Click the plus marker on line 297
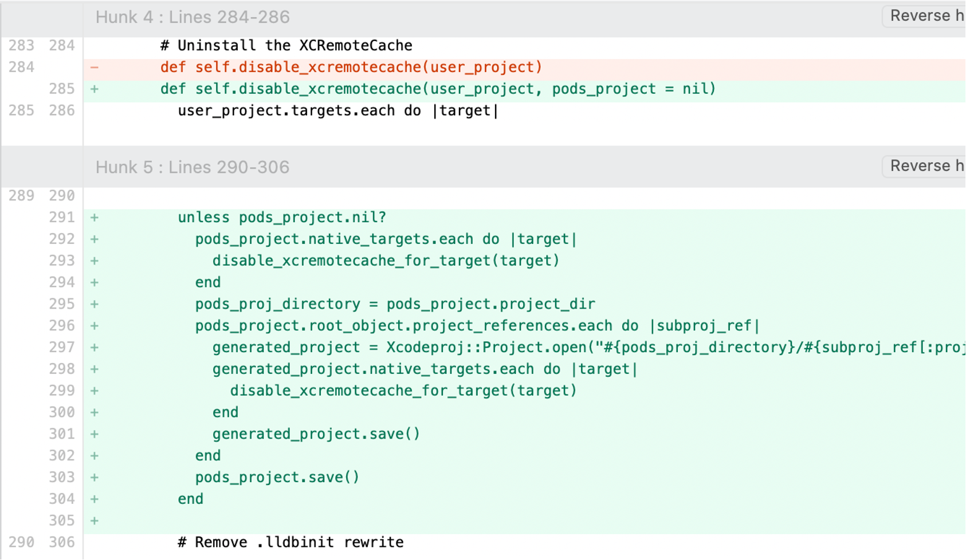 pos(95,348)
